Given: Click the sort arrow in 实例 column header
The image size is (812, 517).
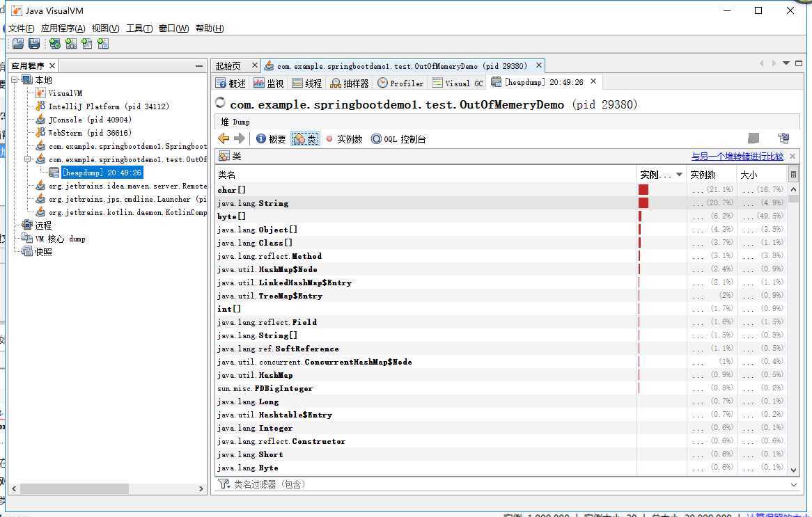Looking at the screenshot, I should point(679,175).
